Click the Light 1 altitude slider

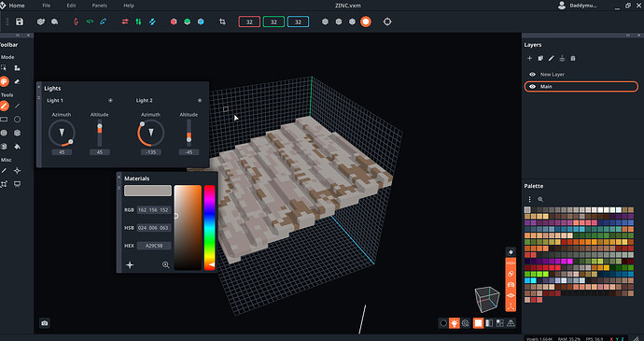[x=99, y=134]
